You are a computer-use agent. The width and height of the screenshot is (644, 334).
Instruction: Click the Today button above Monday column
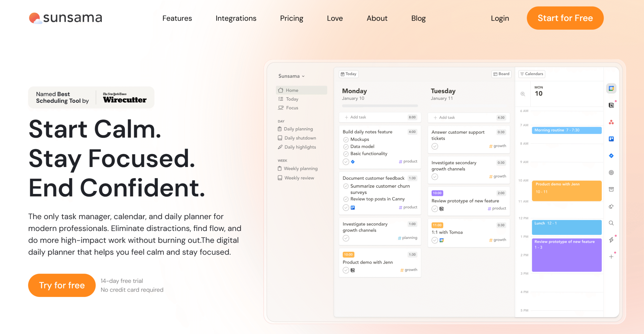(x=348, y=74)
